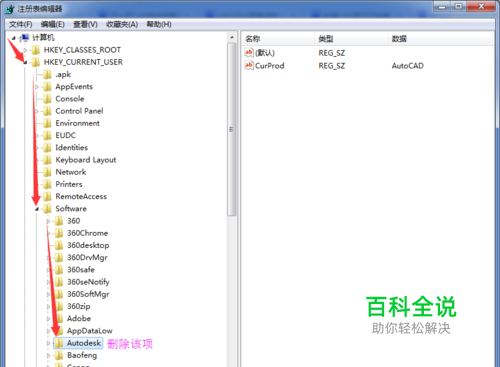Open the 编辑(E) menu

[53, 24]
